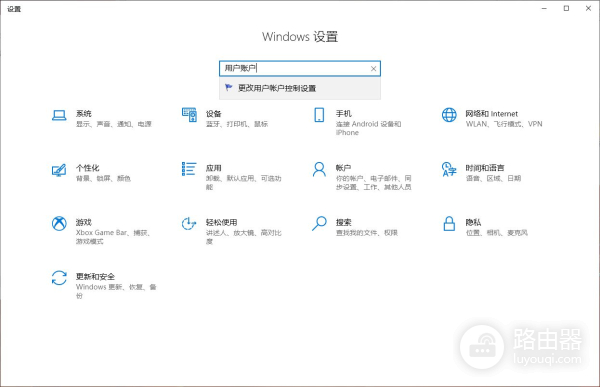The width and height of the screenshot is (600, 387).
Task: Open 轻松使用 settings label
Action: click(x=222, y=222)
